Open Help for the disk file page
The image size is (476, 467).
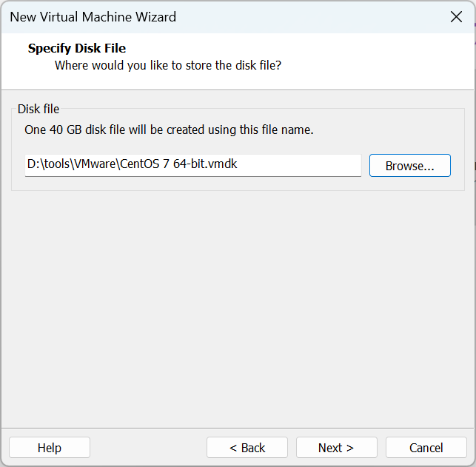tap(50, 448)
